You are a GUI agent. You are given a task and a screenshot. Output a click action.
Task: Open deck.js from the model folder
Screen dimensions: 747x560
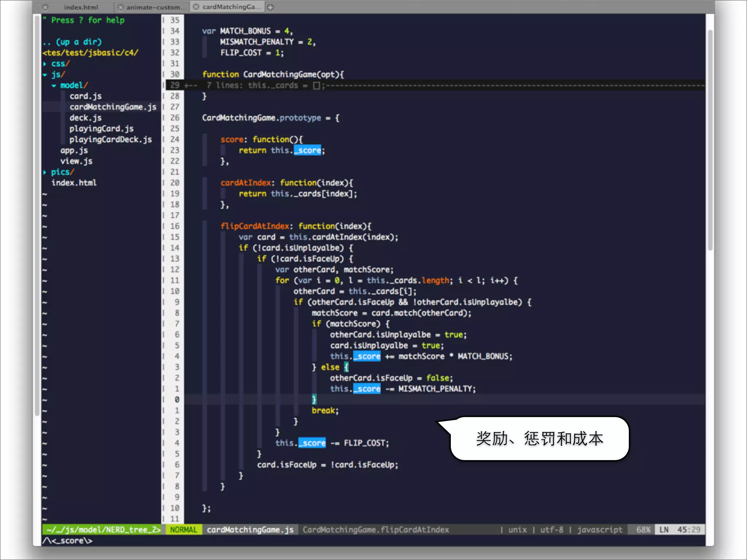coord(86,118)
